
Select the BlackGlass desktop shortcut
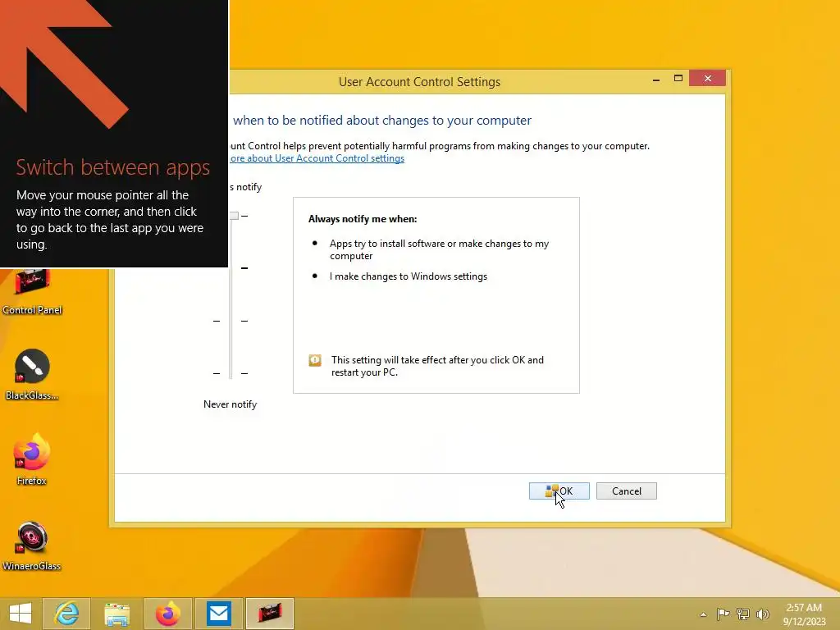tap(32, 374)
